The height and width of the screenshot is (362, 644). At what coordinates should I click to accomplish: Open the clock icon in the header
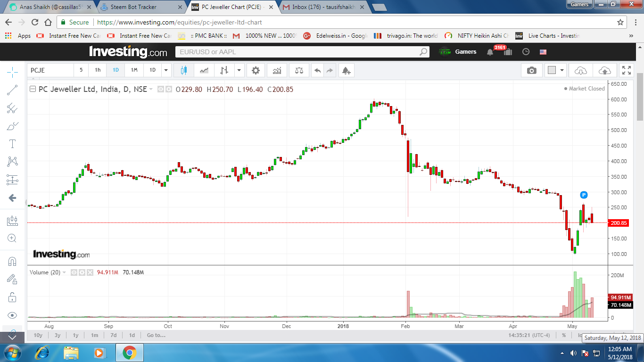pyautogui.click(x=526, y=52)
